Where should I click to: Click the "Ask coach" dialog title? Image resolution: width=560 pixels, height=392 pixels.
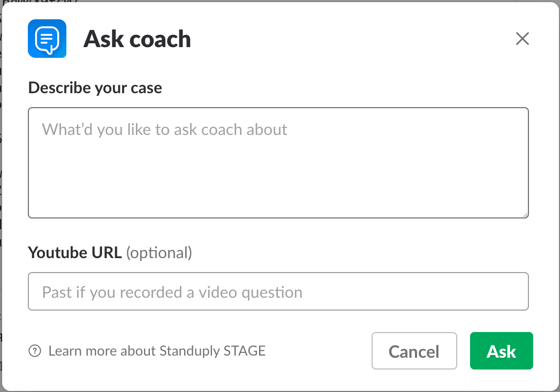click(x=137, y=39)
